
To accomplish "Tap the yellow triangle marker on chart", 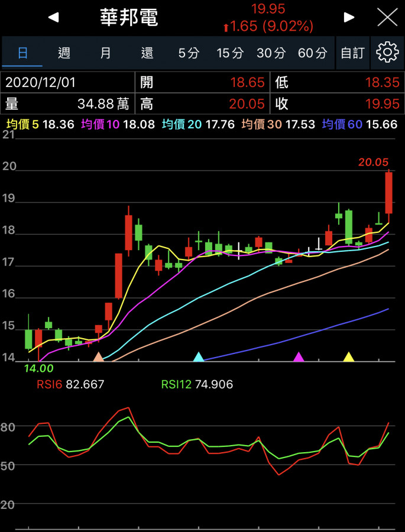I will pyautogui.click(x=349, y=356).
